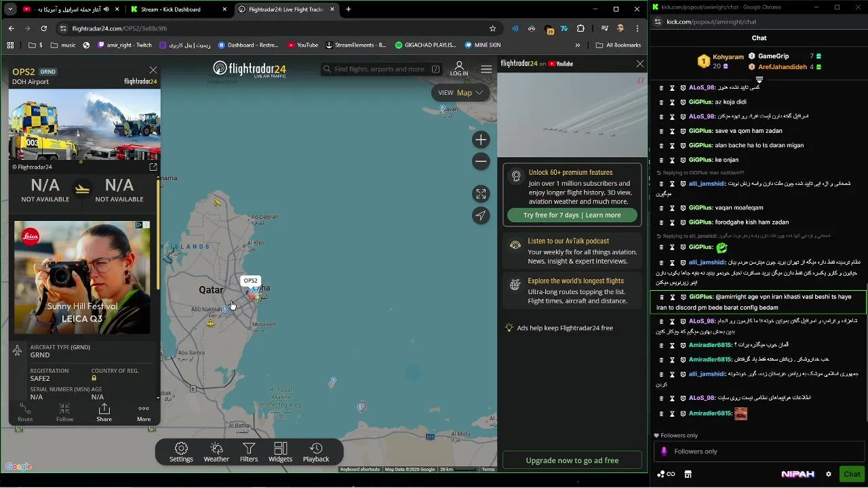Open Chrome extensions puzzle icon
Screen dimensions: 868x488
[580, 28]
